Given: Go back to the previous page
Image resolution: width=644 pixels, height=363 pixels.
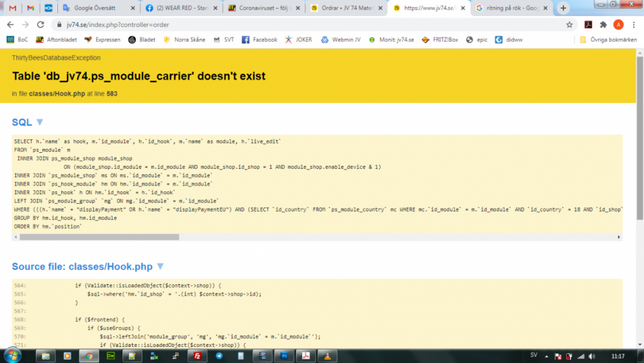Looking at the screenshot, I should coord(10,25).
